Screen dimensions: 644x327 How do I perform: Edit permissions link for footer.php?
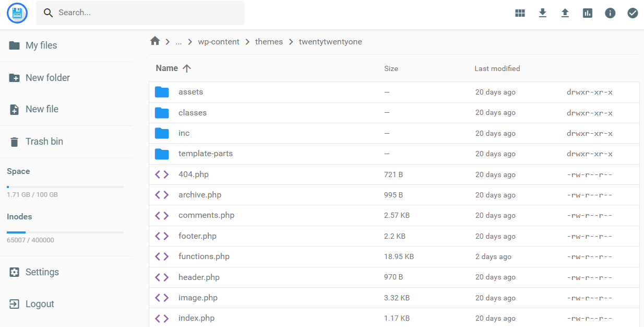pyautogui.click(x=589, y=236)
